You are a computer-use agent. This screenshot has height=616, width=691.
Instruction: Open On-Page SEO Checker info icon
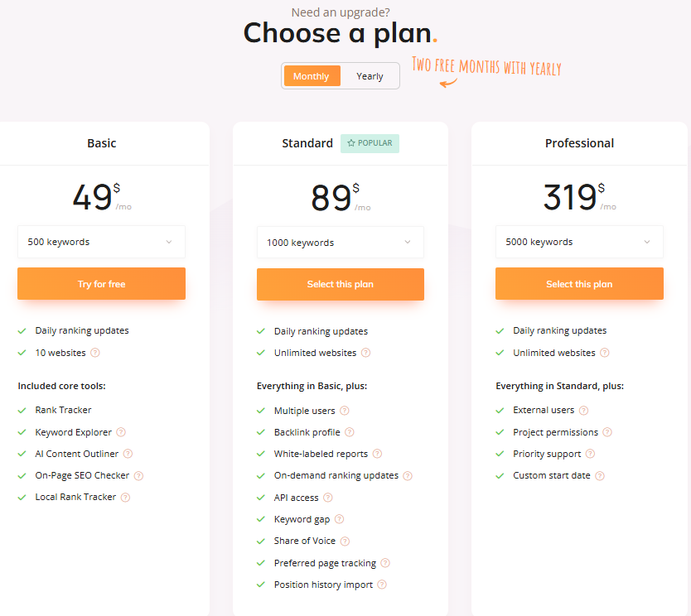(138, 475)
